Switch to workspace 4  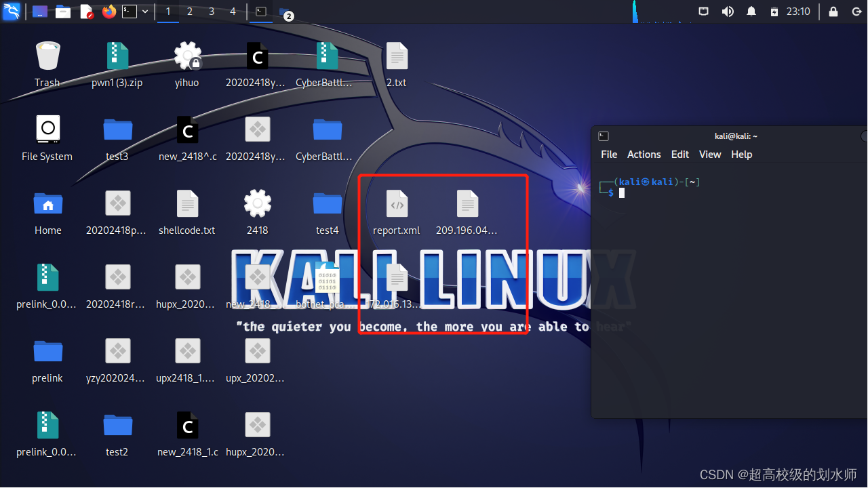click(233, 12)
